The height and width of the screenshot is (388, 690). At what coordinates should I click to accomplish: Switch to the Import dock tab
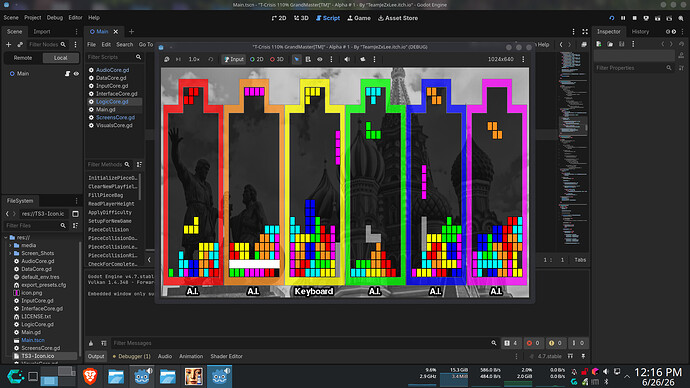(x=42, y=32)
